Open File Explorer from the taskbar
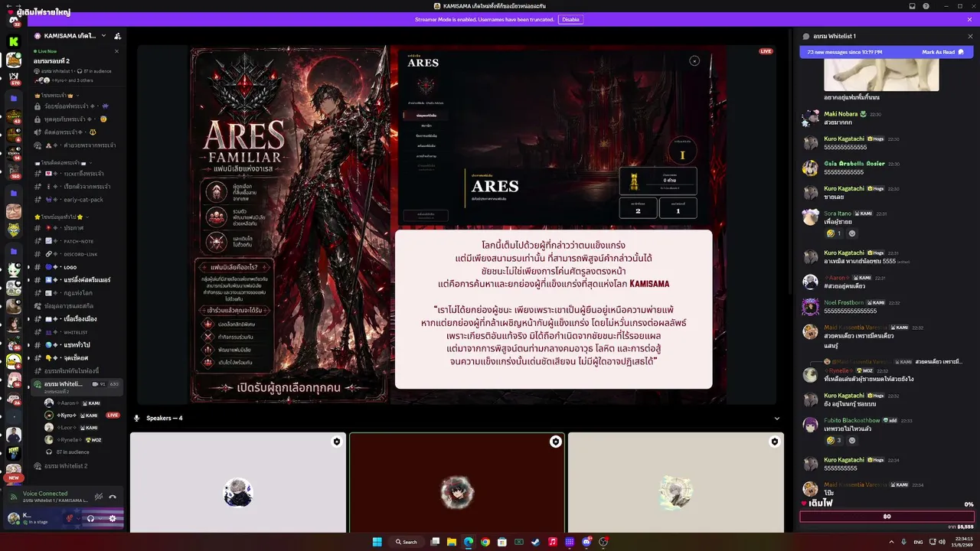The width and height of the screenshot is (980, 551). [452, 542]
